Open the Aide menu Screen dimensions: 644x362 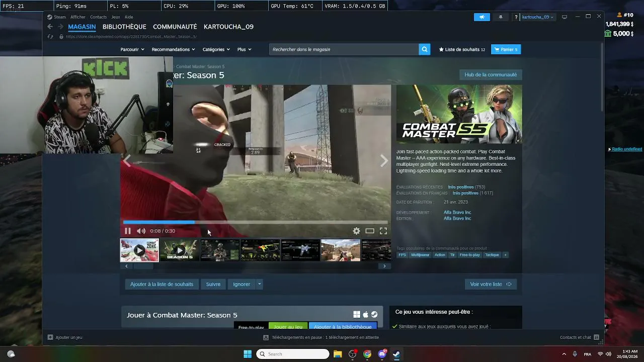(129, 17)
